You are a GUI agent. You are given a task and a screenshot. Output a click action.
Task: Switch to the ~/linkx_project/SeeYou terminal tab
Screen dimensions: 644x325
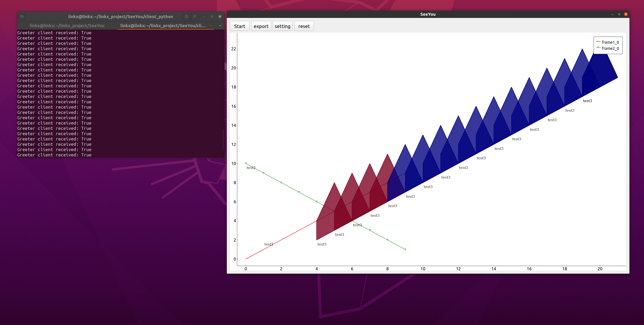(x=67, y=26)
